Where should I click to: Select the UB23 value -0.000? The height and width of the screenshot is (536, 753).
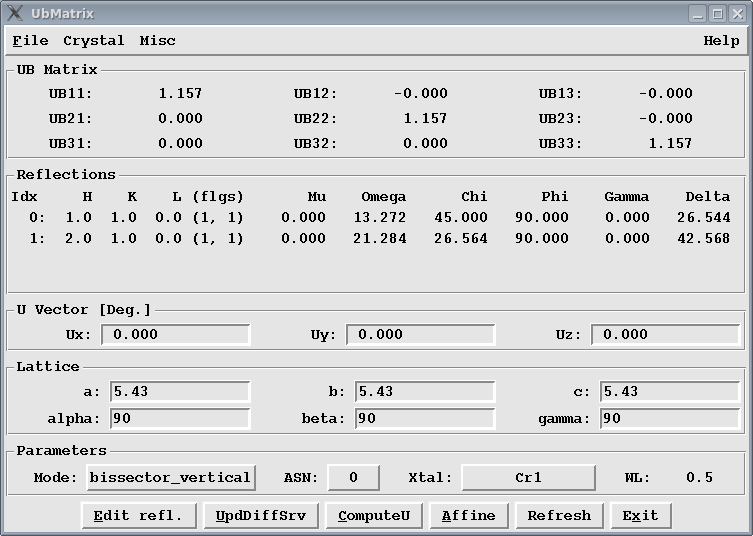coord(666,118)
